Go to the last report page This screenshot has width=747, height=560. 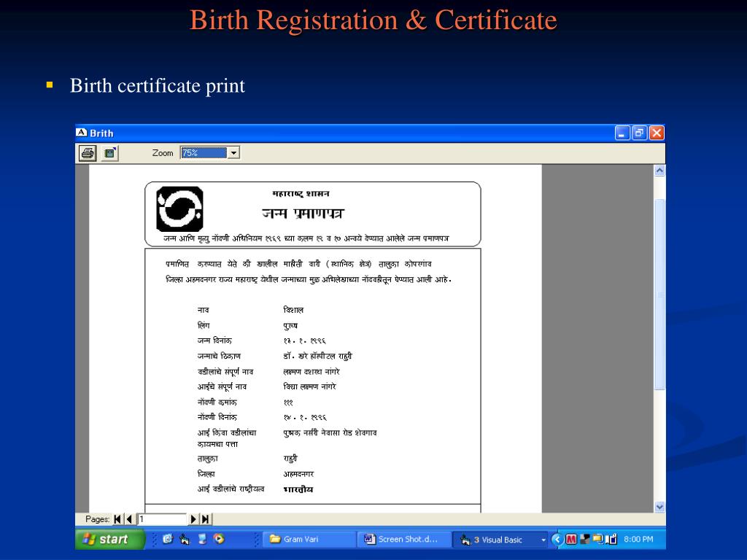tap(205, 519)
